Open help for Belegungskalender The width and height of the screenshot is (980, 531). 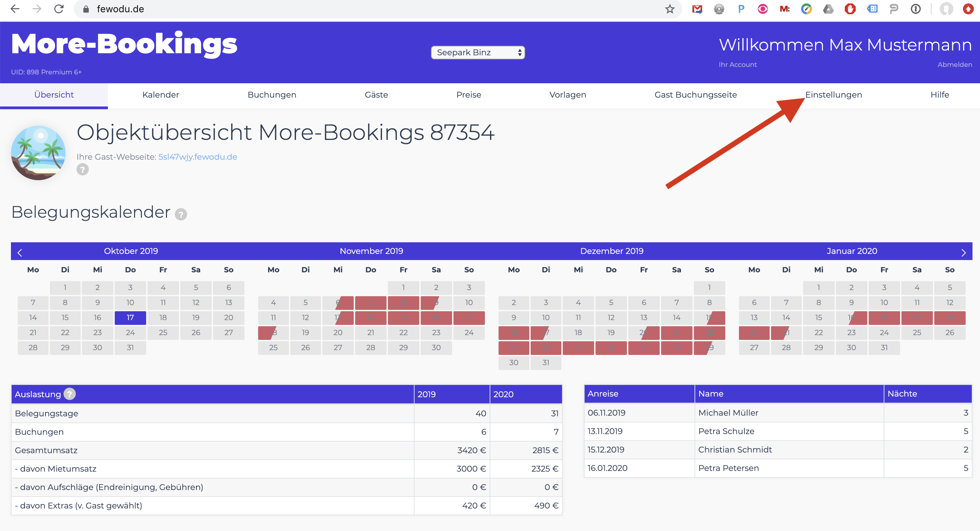[x=181, y=215]
